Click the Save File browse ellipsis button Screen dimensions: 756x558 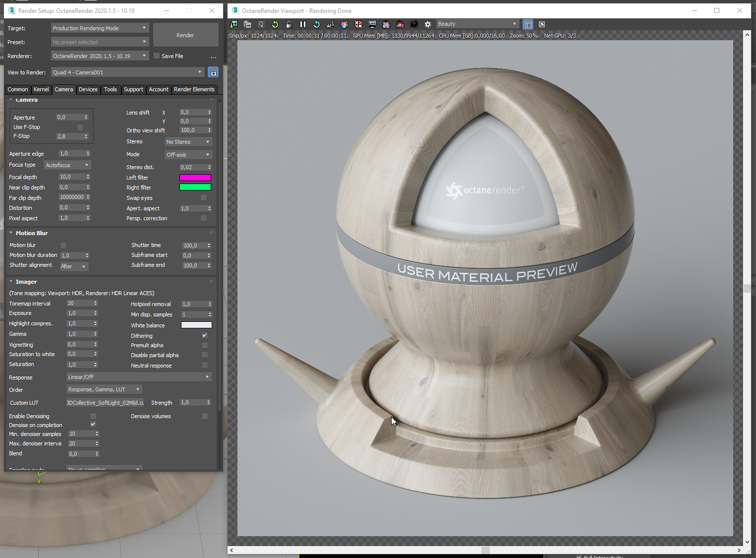(x=213, y=57)
